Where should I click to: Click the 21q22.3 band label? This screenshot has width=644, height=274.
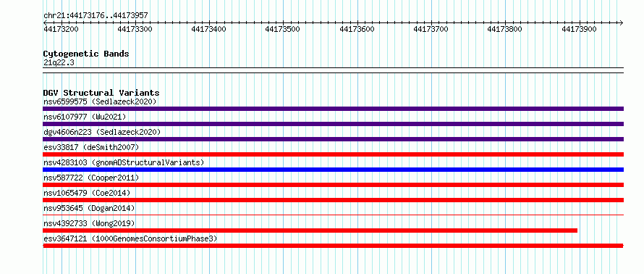(59, 63)
